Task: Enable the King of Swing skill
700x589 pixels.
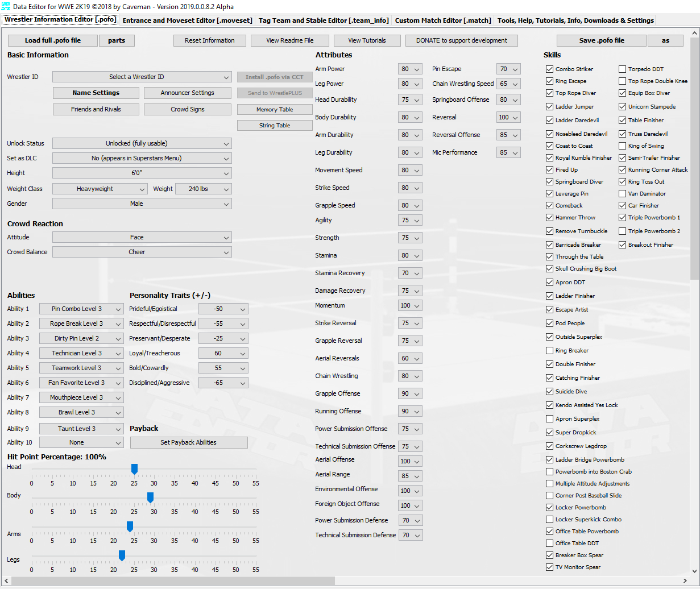Action: point(622,146)
